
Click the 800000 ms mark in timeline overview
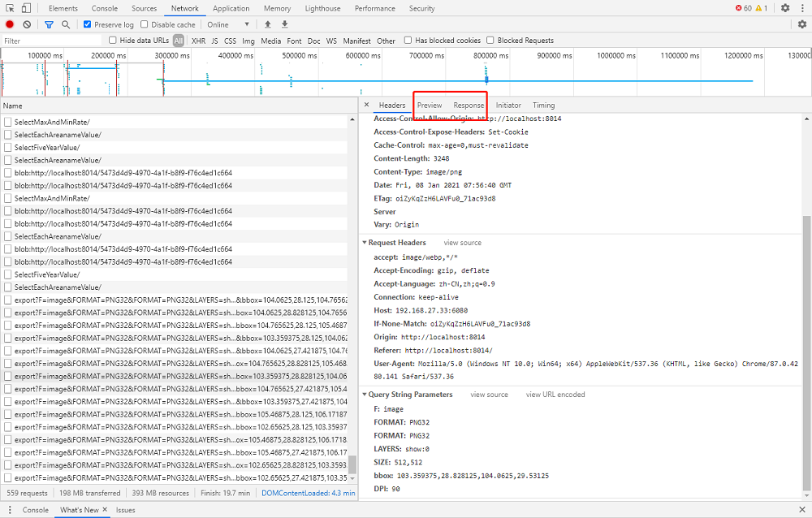(490, 55)
